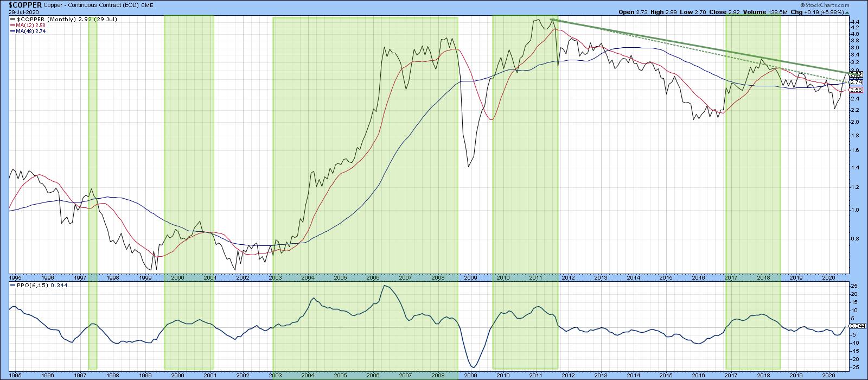The height and width of the screenshot is (380, 868).
Task: Click the 4.4 price axis label
Action: tap(855, 23)
